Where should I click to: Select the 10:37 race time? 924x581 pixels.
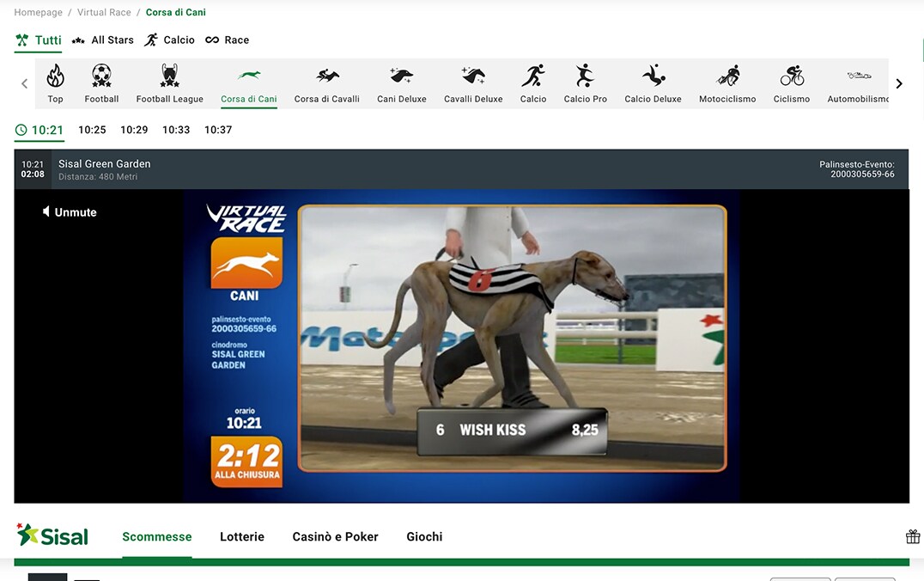(218, 130)
